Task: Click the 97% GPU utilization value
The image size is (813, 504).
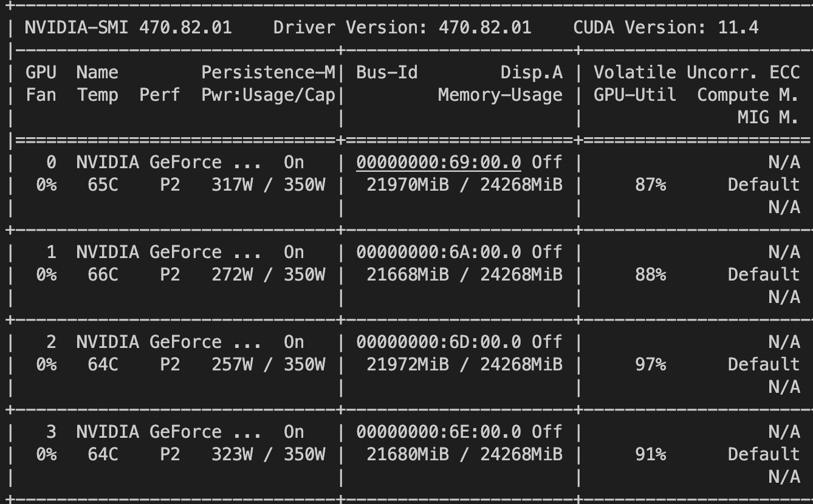Action: pyautogui.click(x=650, y=364)
